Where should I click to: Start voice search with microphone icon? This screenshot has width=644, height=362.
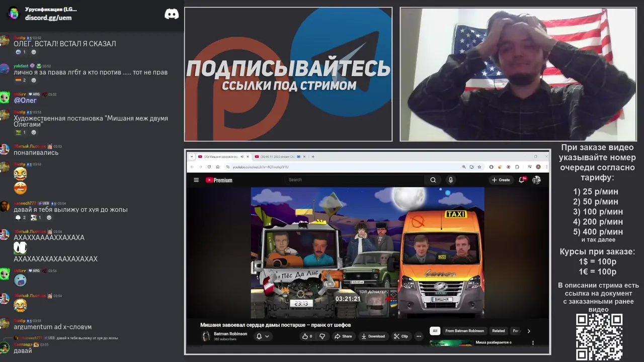pos(450,180)
